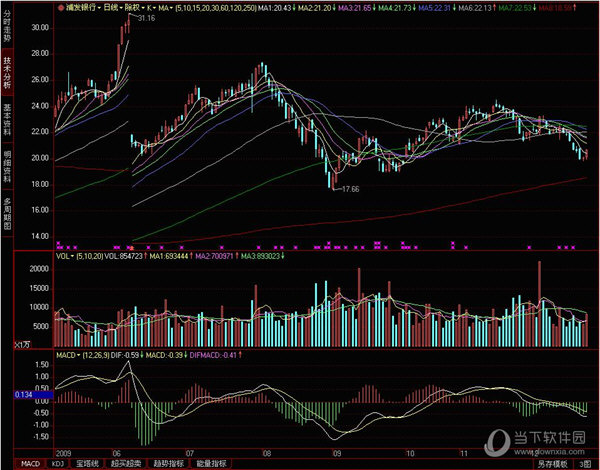Viewport: 600px width, 470px height.
Task: Click the MACD parameters (12,26,9)
Action: click(x=96, y=355)
